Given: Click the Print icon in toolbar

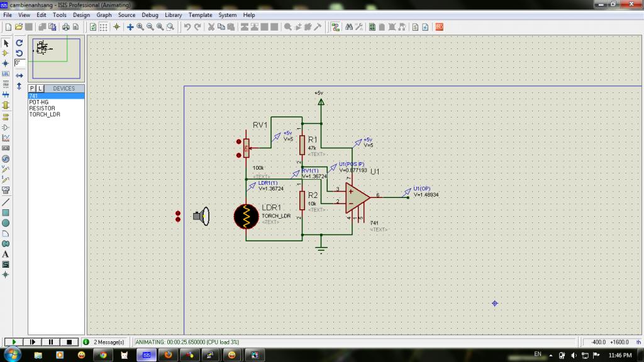Looking at the screenshot, I should pos(65,27).
